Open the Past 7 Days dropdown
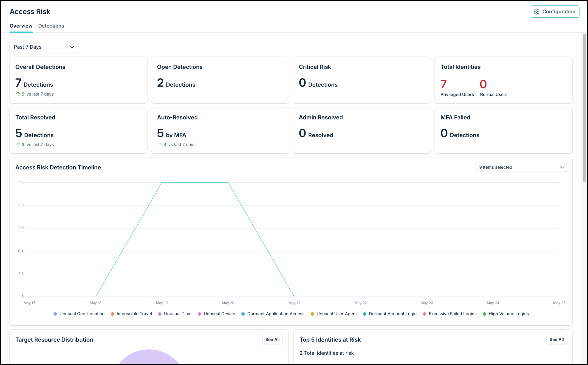 point(44,47)
